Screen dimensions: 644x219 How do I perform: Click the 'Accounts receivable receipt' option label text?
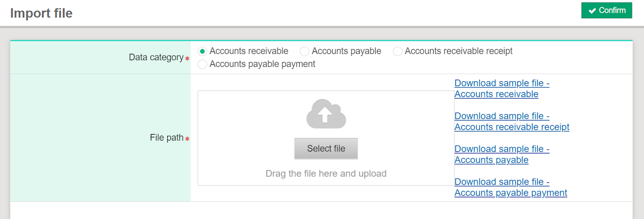(x=459, y=51)
